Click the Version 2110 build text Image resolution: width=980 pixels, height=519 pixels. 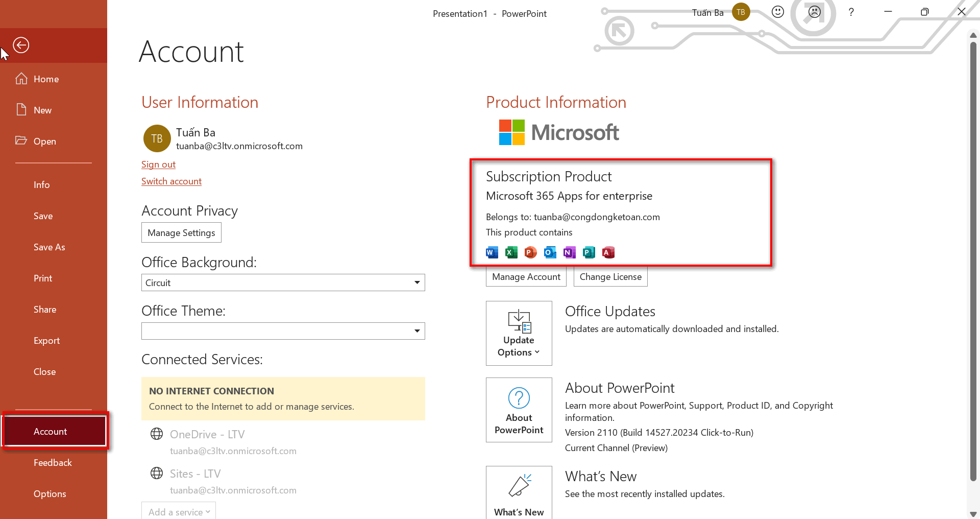[x=659, y=433]
